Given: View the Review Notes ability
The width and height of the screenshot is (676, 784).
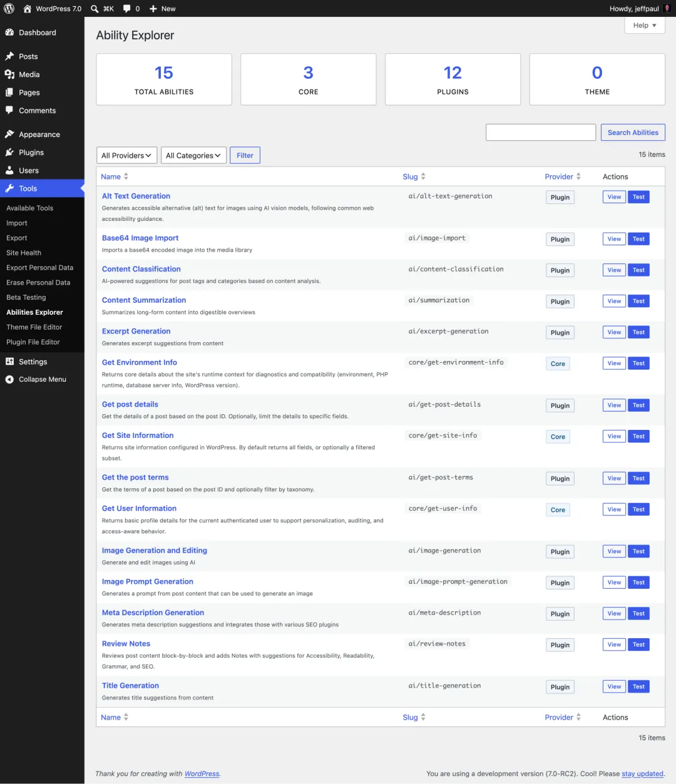Looking at the screenshot, I should (x=614, y=644).
